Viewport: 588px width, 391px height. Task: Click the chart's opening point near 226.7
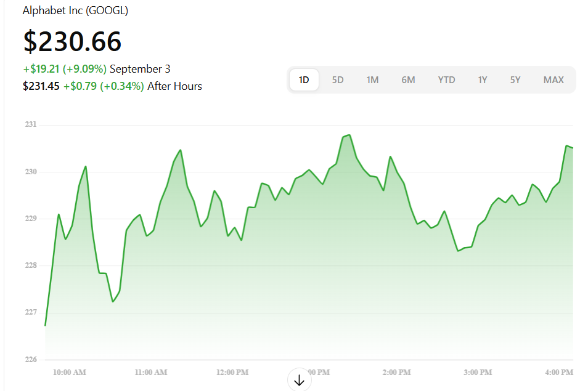pyautogui.click(x=46, y=324)
